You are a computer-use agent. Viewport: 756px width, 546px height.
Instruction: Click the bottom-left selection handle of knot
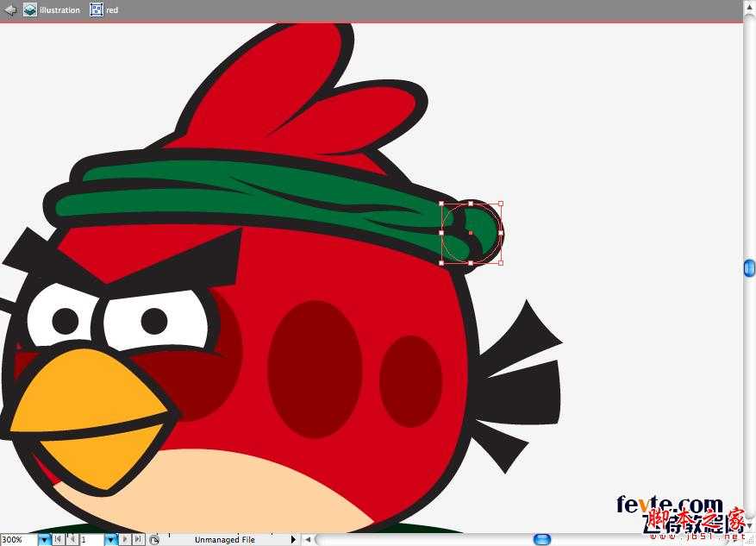(441, 263)
